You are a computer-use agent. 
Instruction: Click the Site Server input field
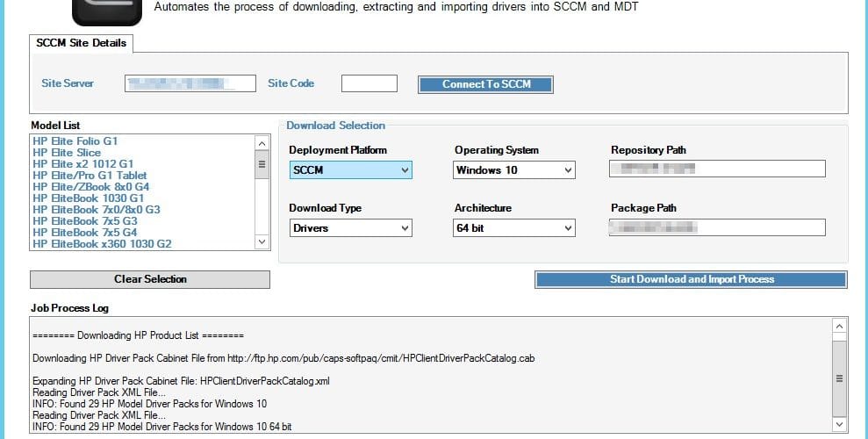pos(190,83)
